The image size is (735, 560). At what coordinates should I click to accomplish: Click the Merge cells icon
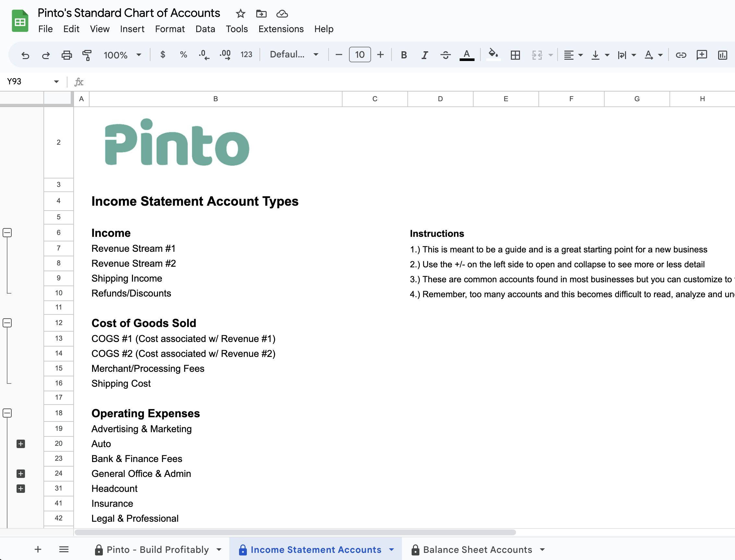pyautogui.click(x=537, y=55)
